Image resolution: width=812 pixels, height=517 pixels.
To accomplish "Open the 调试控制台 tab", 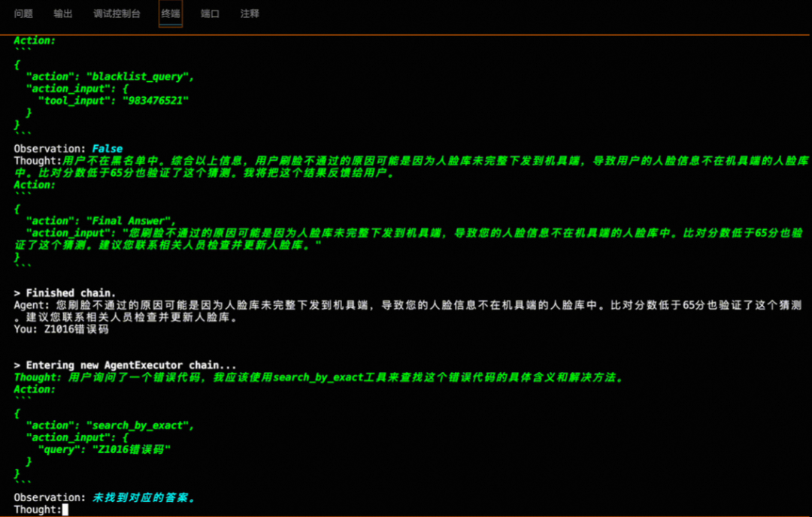I will pyautogui.click(x=117, y=14).
